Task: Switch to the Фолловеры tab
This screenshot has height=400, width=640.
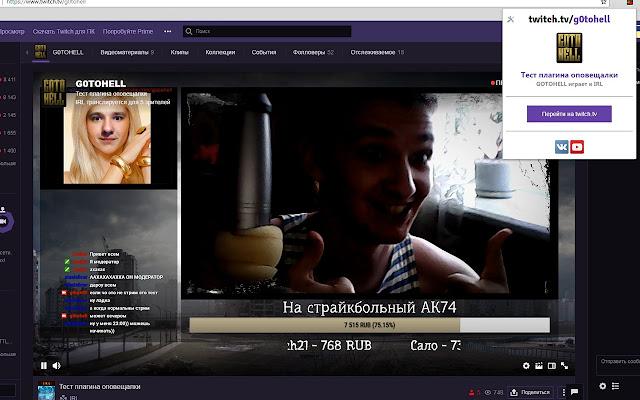Action: tap(313, 52)
